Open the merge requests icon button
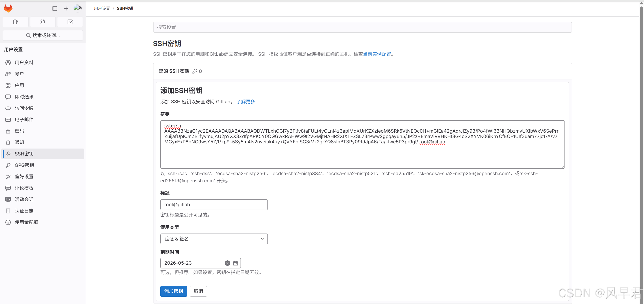Viewport: 644px width, 304px height. 43,22
